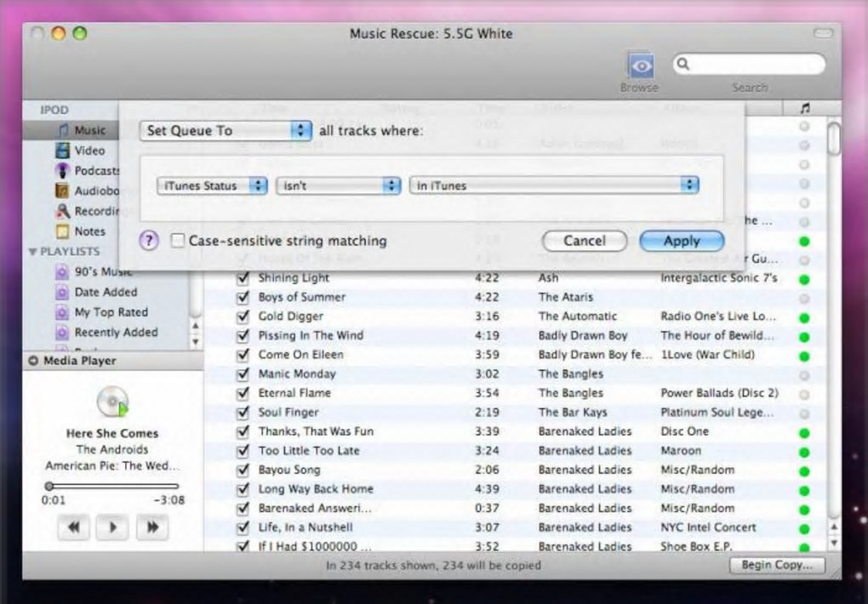Screen dimensions: 868x604
Task: Click the music note column header
Action: pos(805,109)
